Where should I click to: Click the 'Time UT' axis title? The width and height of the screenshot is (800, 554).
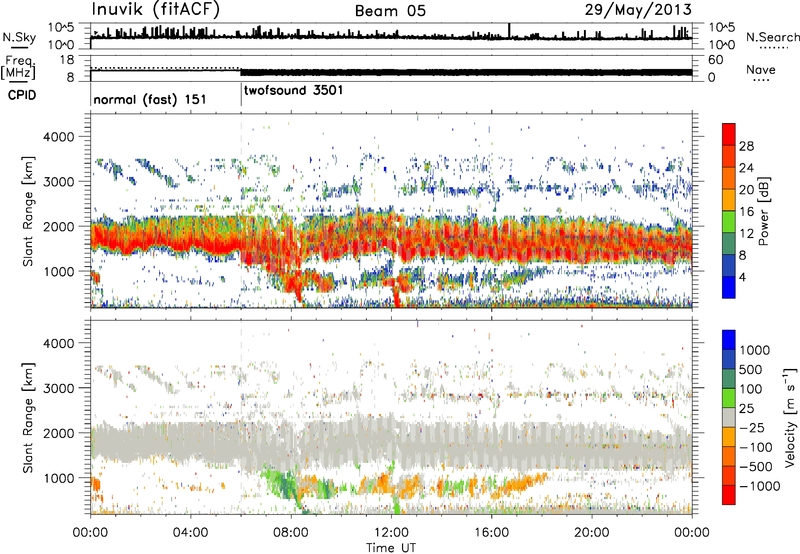point(391,548)
